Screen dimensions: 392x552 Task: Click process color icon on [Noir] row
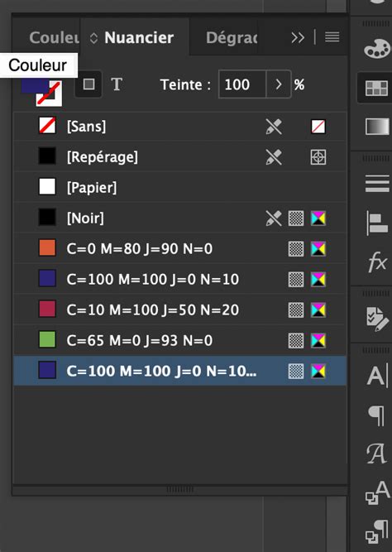coord(296,218)
